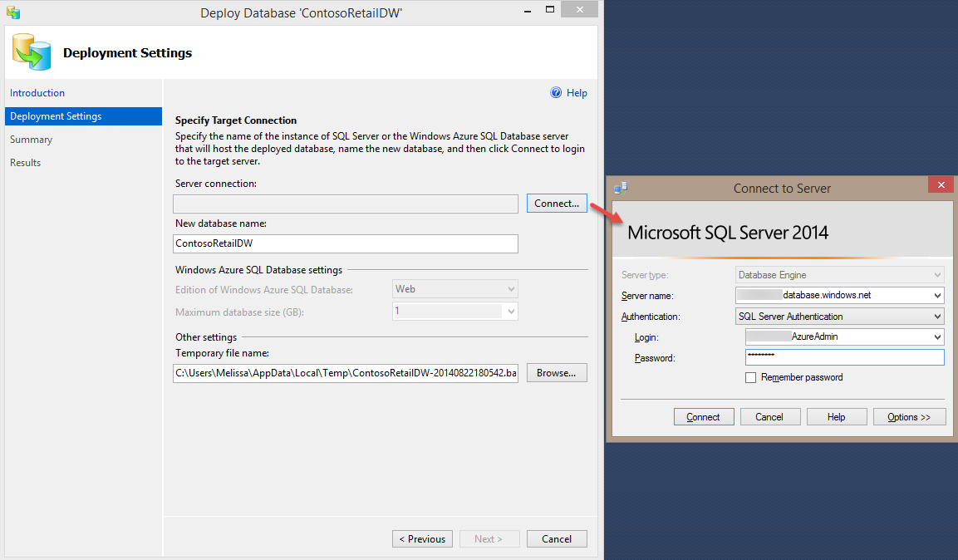Enable the Remember password checkbox
958x560 pixels.
[x=751, y=377]
